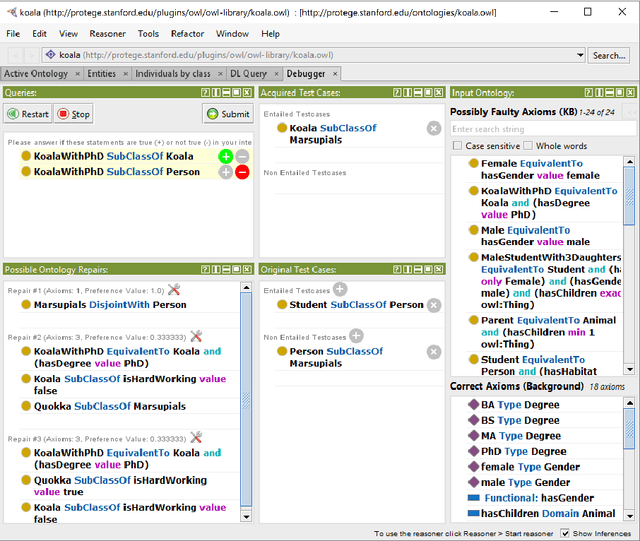Remove acquired testcase Koala SubClassOf Marsupials
Image resolution: width=640 pixels, height=541 pixels.
(433, 128)
